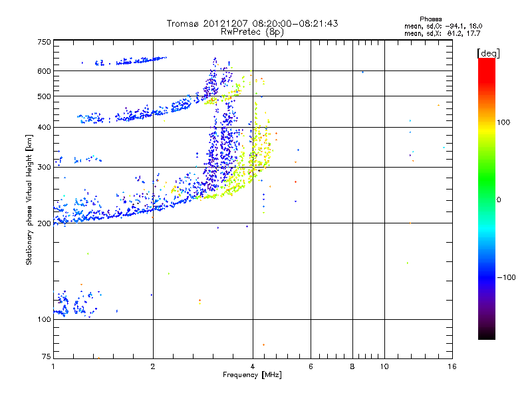Viewport: 532px width, 399px height.
Task: Click the y-axis tick label '400'
Action: (44, 128)
